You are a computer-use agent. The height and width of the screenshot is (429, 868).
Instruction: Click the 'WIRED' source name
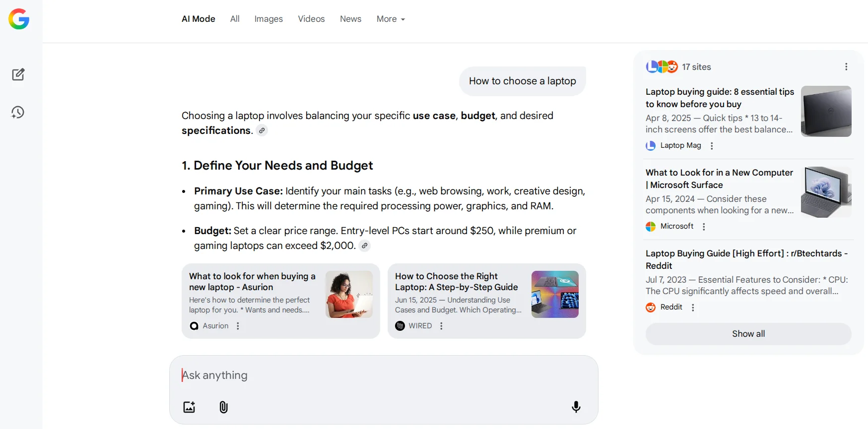(x=420, y=326)
